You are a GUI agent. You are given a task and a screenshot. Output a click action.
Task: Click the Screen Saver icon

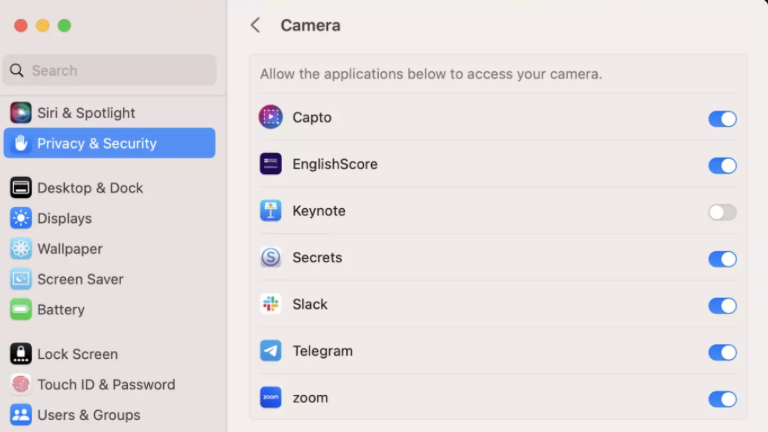pyautogui.click(x=21, y=279)
